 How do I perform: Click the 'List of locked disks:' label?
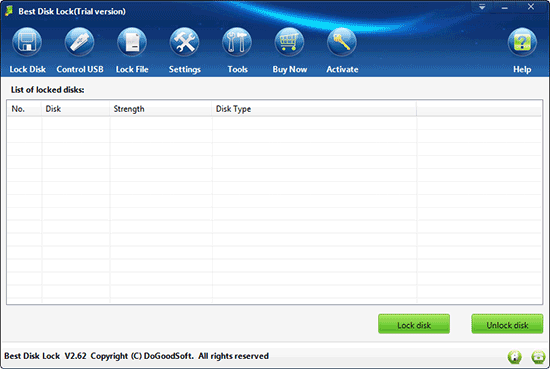[47, 90]
